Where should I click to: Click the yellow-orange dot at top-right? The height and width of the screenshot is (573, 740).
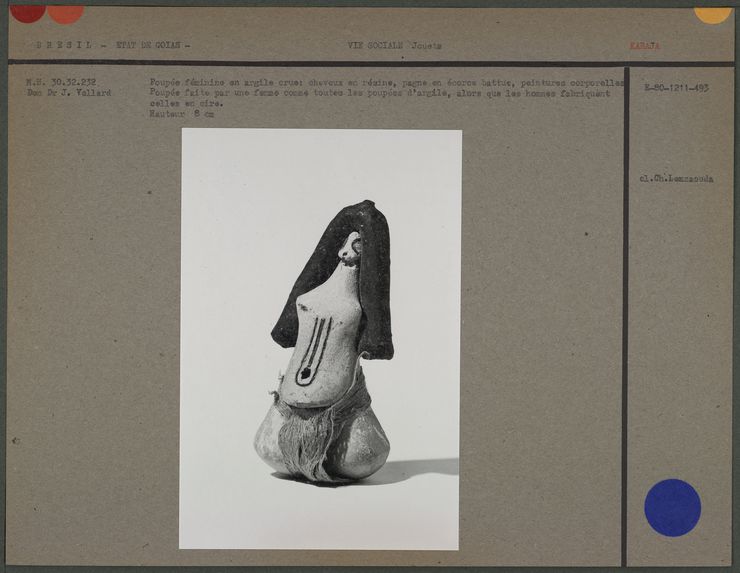click(712, 13)
